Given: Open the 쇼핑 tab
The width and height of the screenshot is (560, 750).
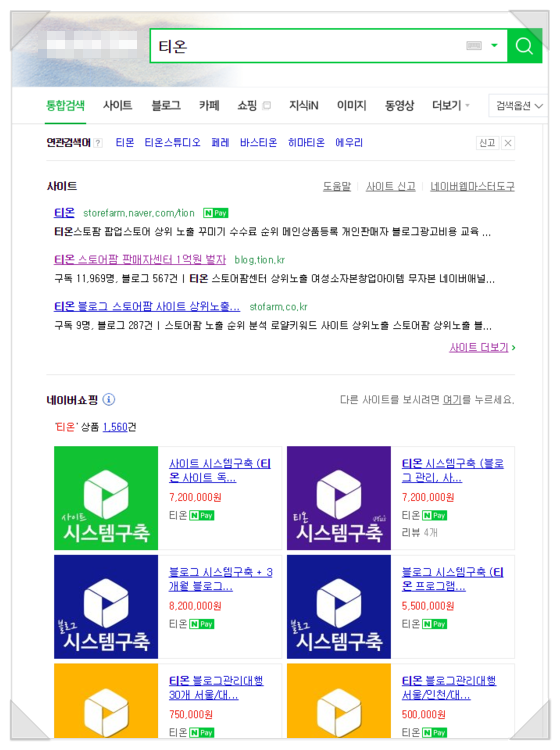Looking at the screenshot, I should [x=247, y=105].
